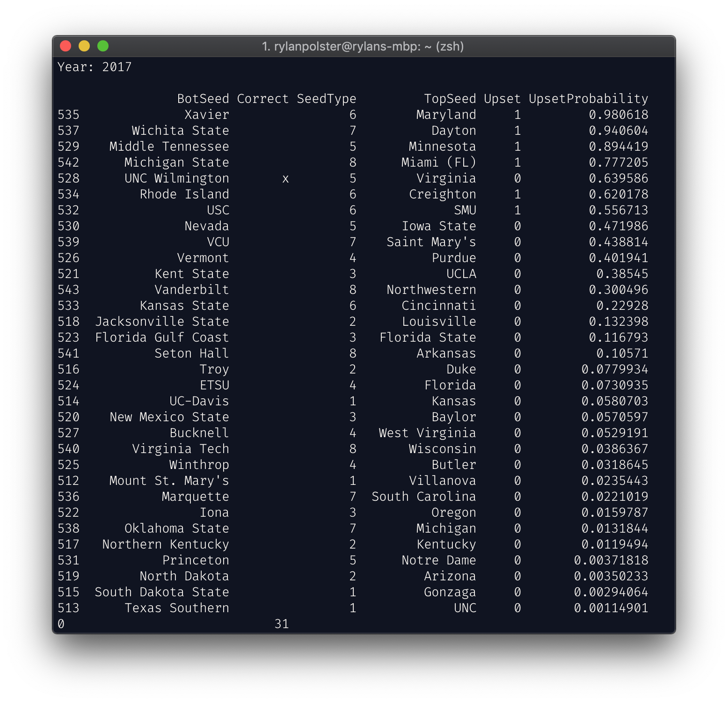This screenshot has height=703, width=728.
Task: Click Creighton in TopSeed column
Action: [443, 194]
